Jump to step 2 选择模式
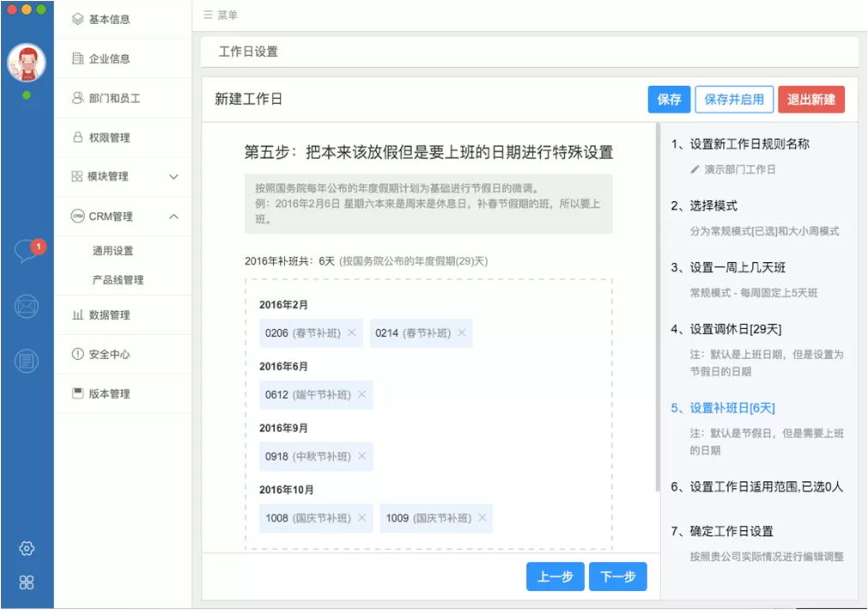This screenshot has height=610, width=868. pos(704,205)
